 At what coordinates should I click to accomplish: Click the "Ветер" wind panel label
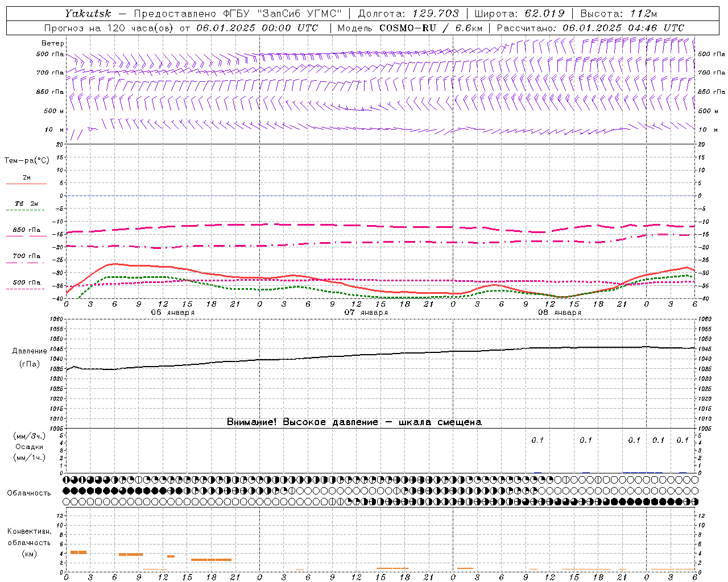(53, 43)
